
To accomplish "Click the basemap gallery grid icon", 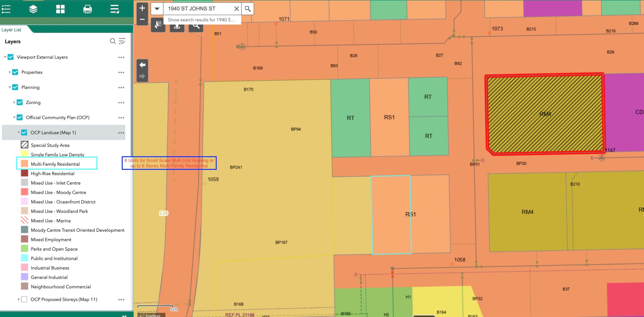I will [x=60, y=9].
